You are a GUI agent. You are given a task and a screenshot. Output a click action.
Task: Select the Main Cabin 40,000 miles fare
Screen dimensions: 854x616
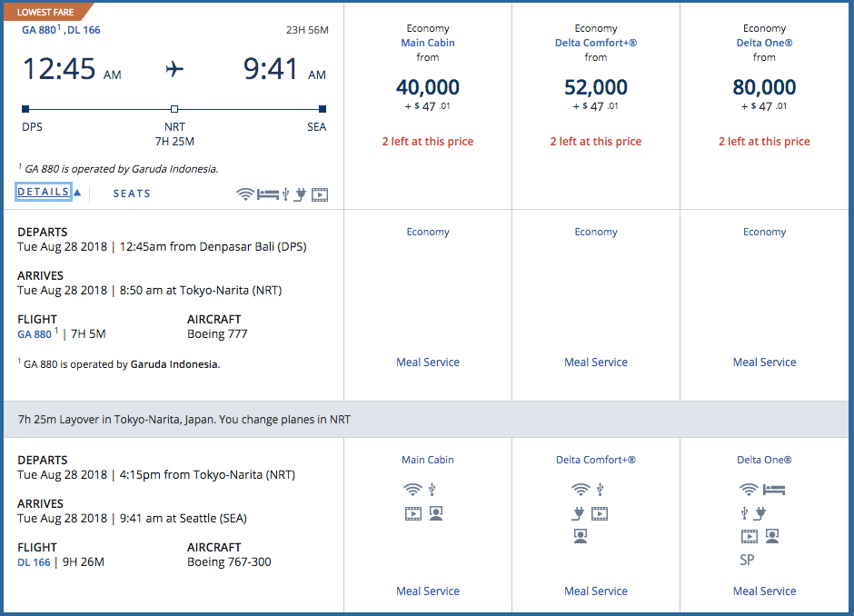click(x=427, y=88)
